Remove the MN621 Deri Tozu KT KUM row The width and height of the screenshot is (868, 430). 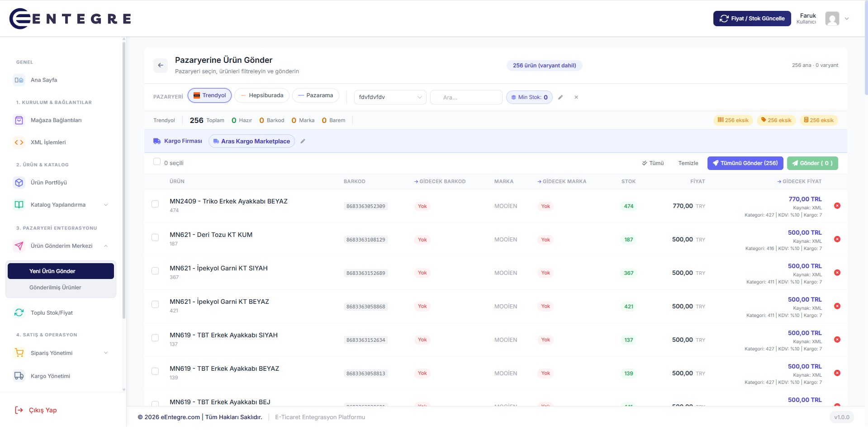point(837,239)
